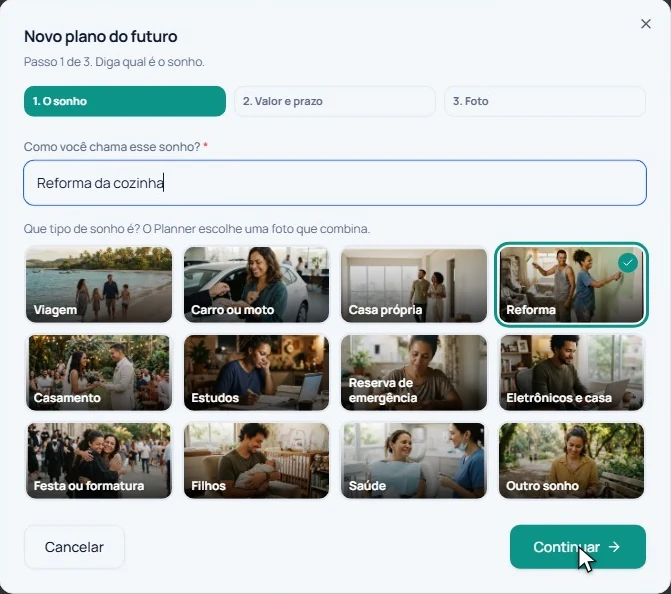Pick the Filhos dream card
671x594 pixels.
256,461
